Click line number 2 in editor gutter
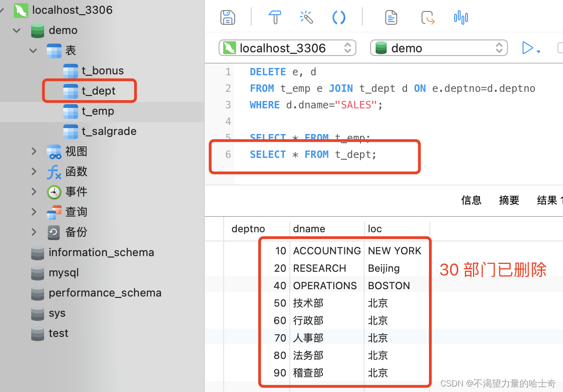Viewport: 563px width, 392px height. tap(228, 88)
